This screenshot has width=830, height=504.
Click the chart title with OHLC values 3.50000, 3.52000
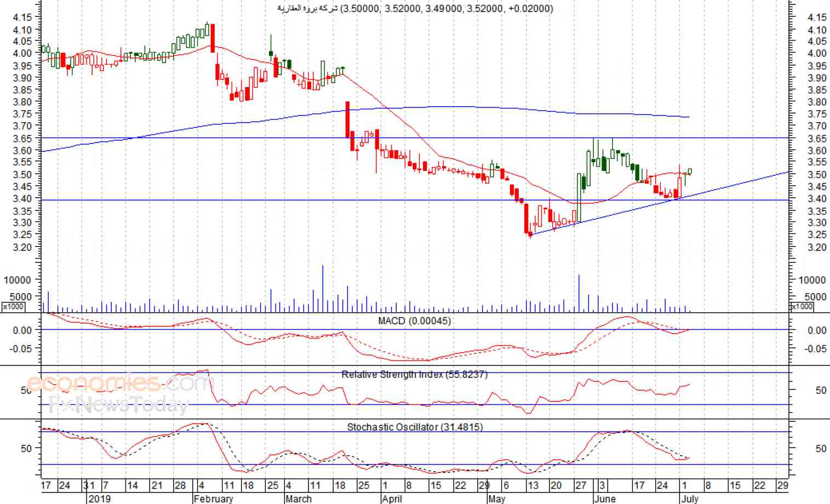[415, 8]
